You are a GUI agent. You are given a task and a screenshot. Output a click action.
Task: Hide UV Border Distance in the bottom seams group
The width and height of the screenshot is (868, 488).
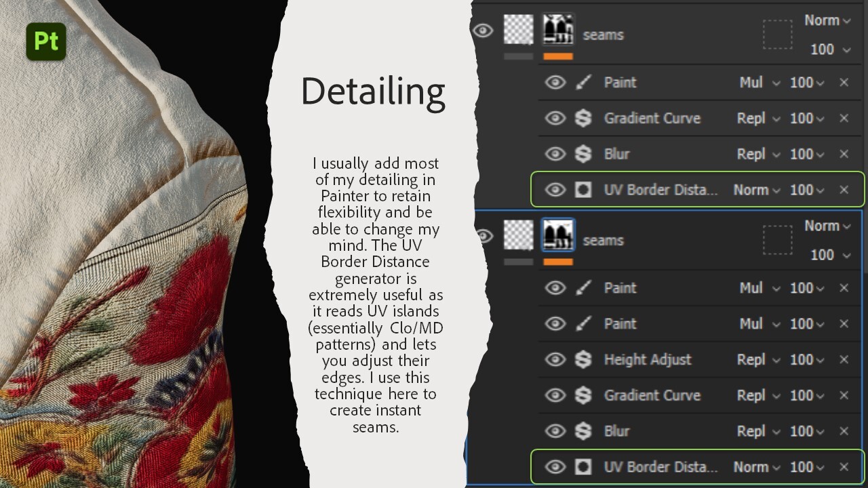click(x=555, y=467)
